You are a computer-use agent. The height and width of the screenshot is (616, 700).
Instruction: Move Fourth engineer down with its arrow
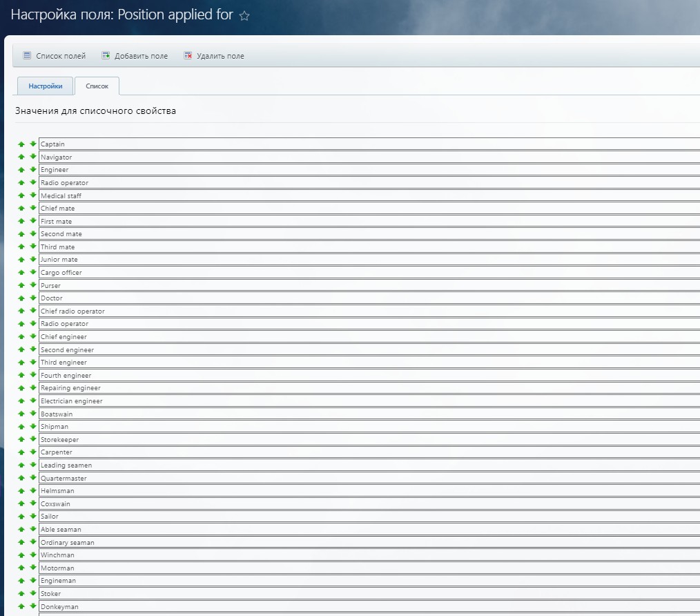tap(33, 375)
